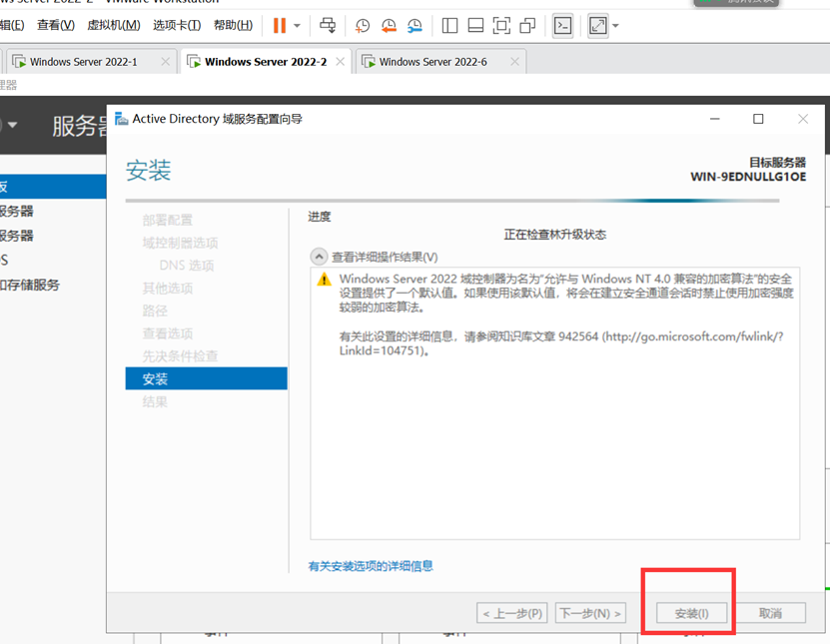Viewport: 830px width, 644px height.
Task: Close the Active Directory wizard window
Action: click(803, 119)
